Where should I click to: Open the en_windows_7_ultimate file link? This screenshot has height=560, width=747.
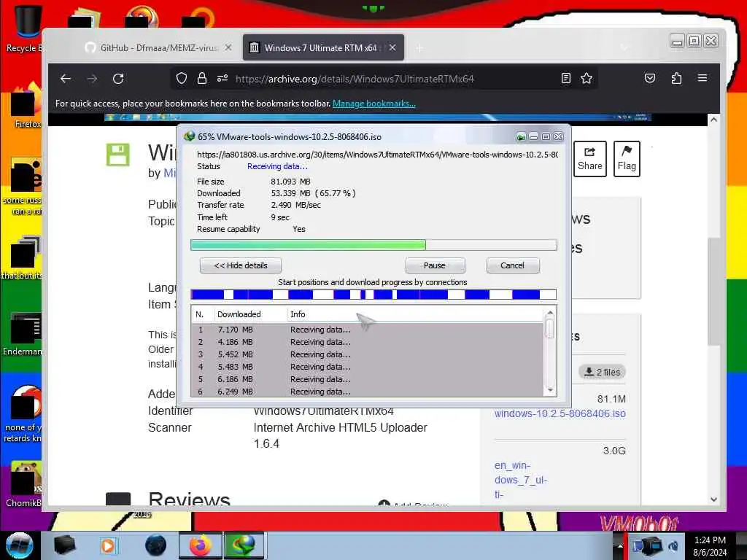[521, 480]
